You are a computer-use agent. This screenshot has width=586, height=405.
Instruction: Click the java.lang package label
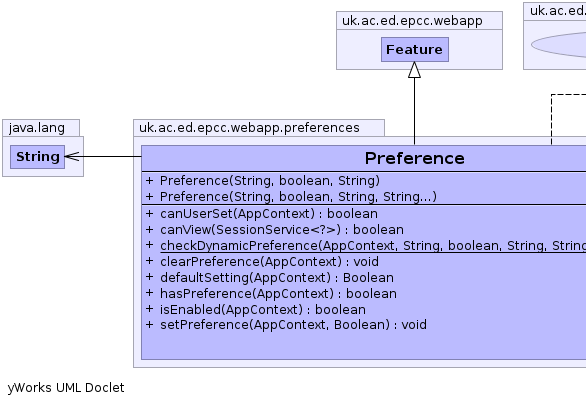[x=37, y=128]
